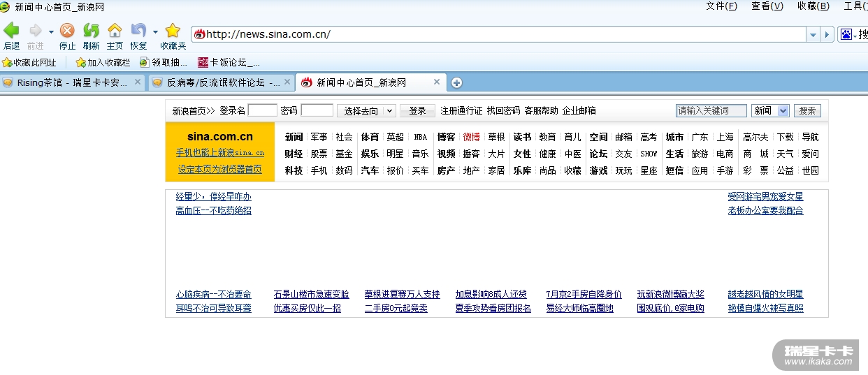Click 经量少，停经早咋办 ad link
868x375 pixels.
point(213,196)
